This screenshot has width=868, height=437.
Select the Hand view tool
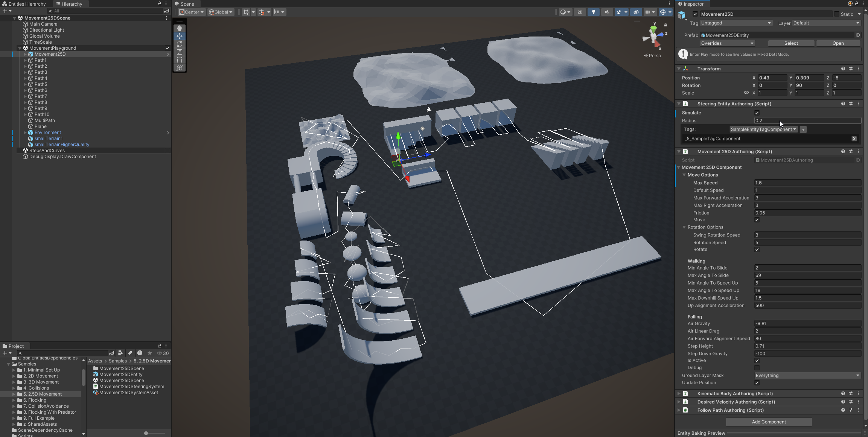pyautogui.click(x=180, y=28)
